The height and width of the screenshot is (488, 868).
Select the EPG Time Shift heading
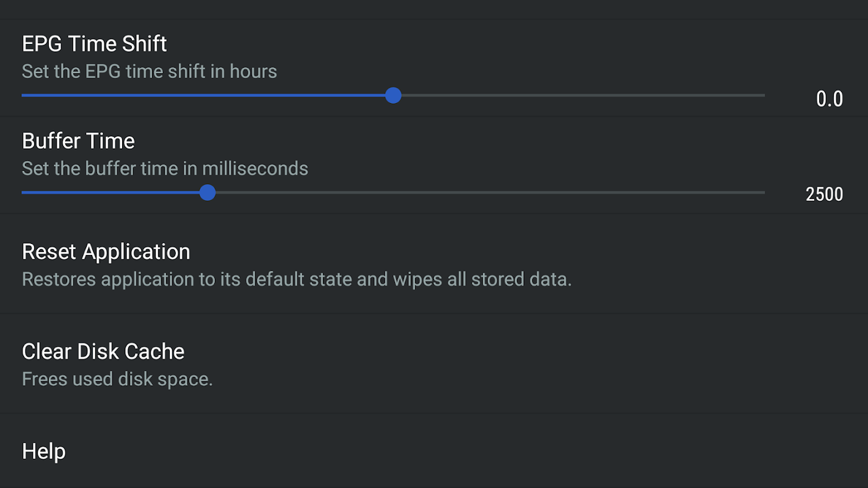[x=95, y=44]
